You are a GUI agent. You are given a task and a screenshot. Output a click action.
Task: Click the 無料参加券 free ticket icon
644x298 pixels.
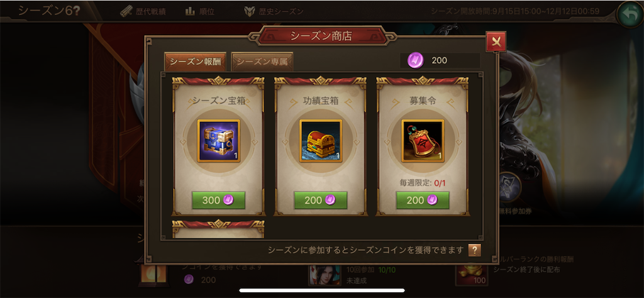click(x=509, y=187)
